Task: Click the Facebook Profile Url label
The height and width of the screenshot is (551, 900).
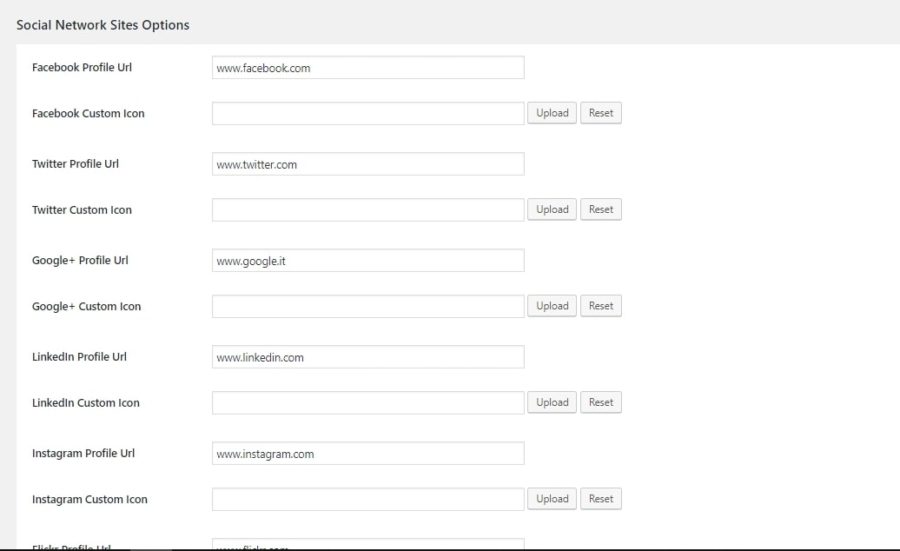Action: [x=82, y=67]
